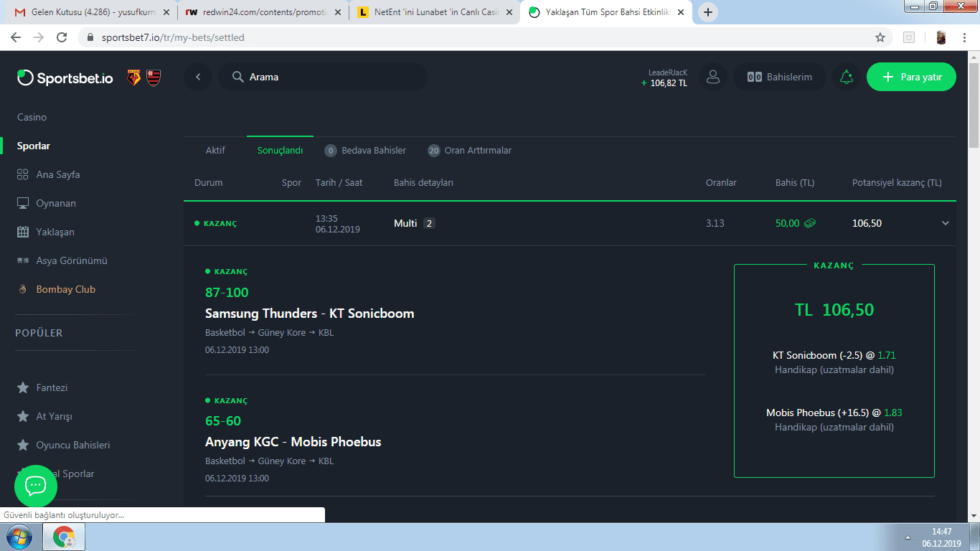Image resolution: width=980 pixels, height=551 pixels.
Task: Open notifications bell icon
Action: pyautogui.click(x=847, y=77)
